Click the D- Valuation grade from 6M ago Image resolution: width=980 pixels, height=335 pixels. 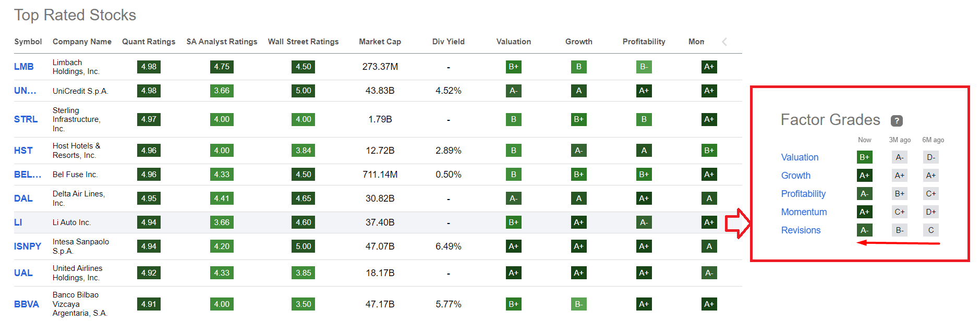coord(931,157)
